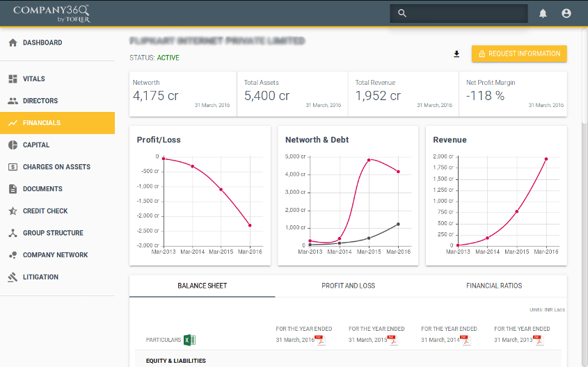The width and height of the screenshot is (588, 367).
Task: Click the search magnifier icon
Action: click(x=402, y=13)
